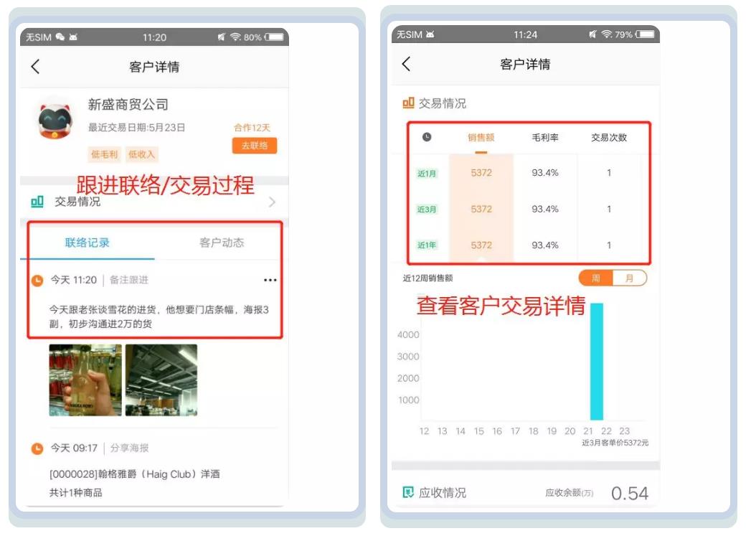Tap Wi-Fi icon in right status bar

[x=607, y=34]
